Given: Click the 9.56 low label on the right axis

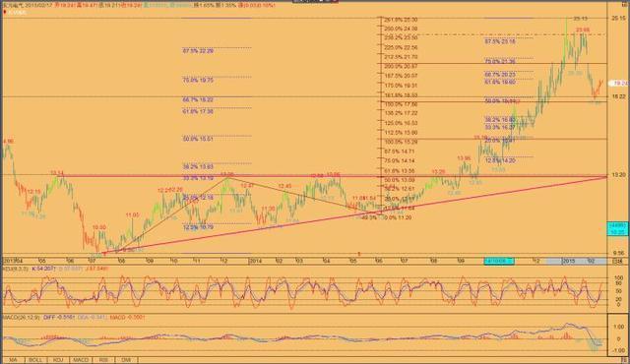Looking at the screenshot, I should (619, 253).
